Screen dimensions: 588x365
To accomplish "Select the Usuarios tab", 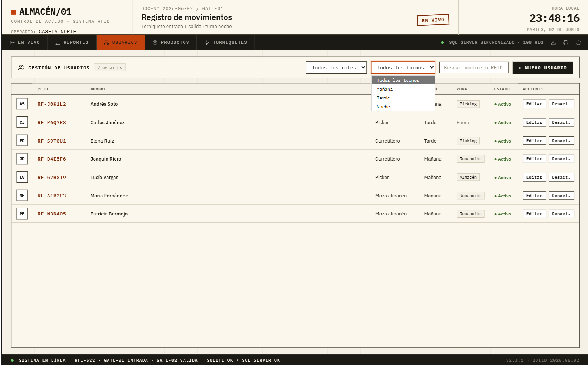I will (x=121, y=42).
